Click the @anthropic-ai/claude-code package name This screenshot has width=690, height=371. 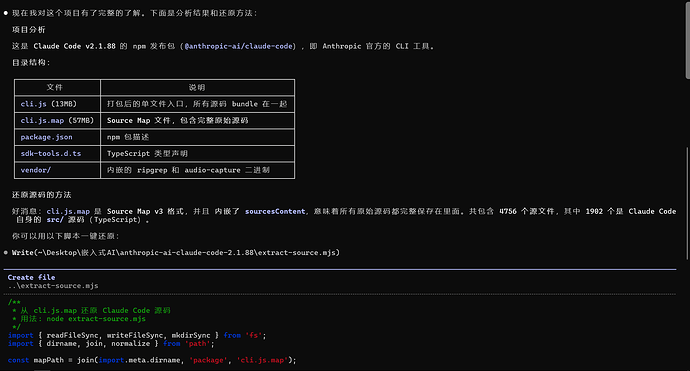239,46
